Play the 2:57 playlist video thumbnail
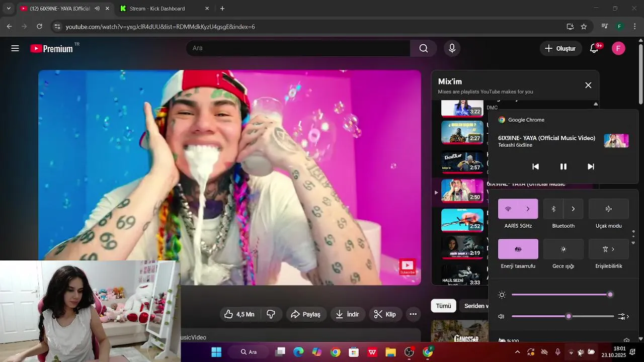Image resolution: width=644 pixels, height=362 pixels. click(x=462, y=161)
